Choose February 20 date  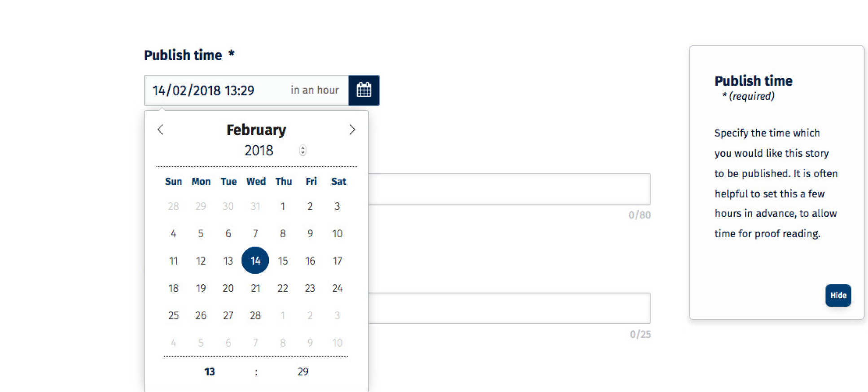228,288
